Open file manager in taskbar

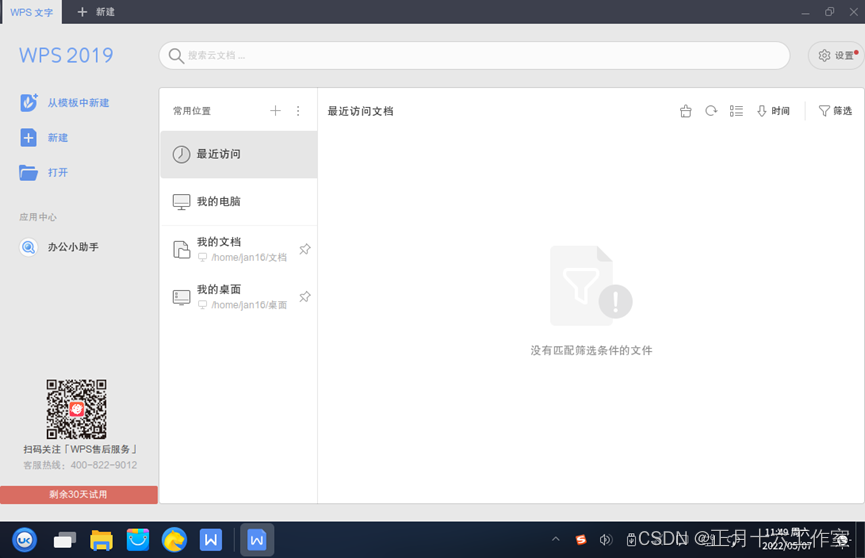[x=102, y=540]
